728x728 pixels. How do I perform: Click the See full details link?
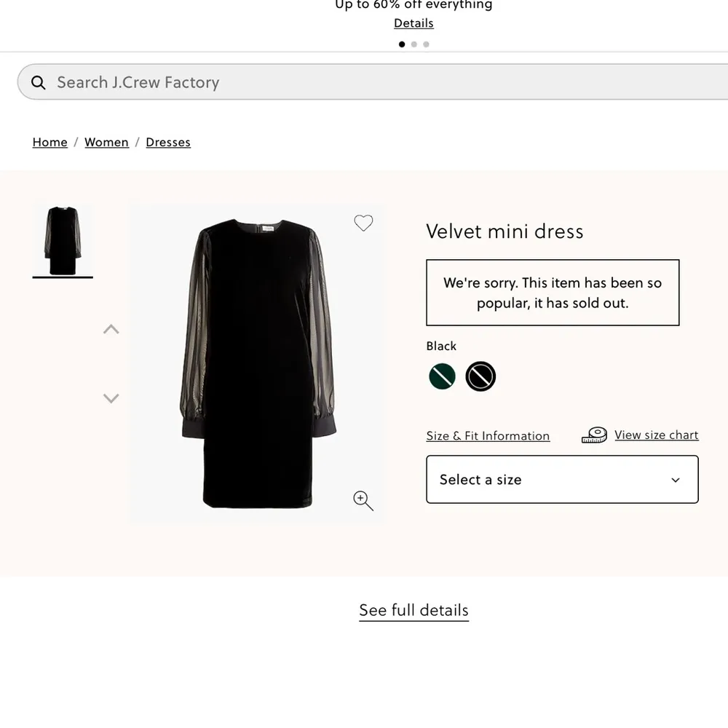[x=414, y=610]
